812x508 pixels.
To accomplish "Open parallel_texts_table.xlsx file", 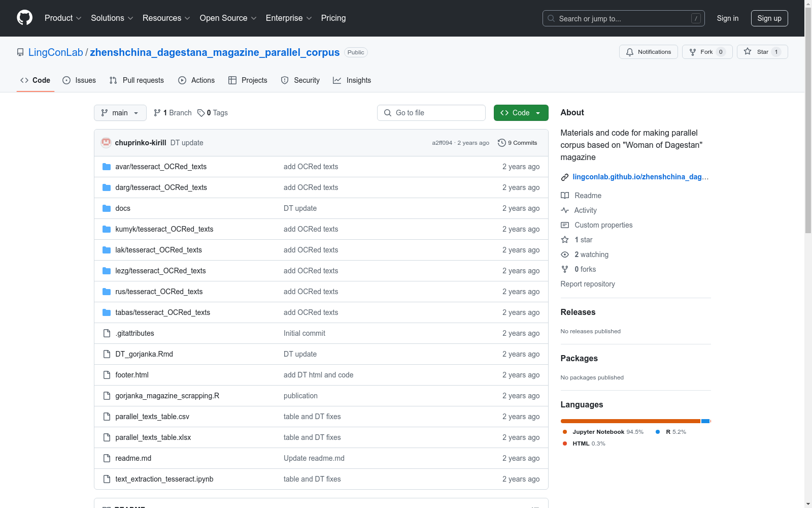I will [x=153, y=437].
